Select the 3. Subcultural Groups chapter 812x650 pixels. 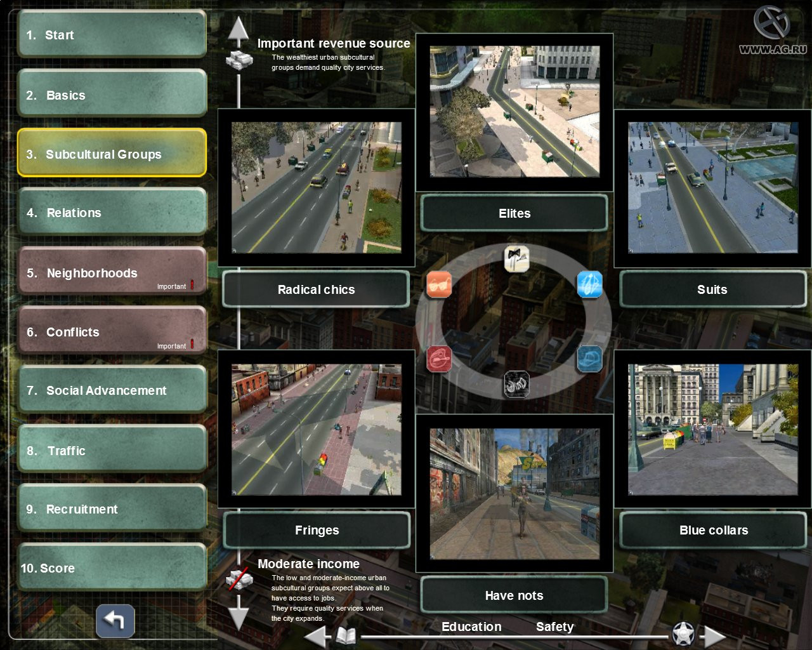112,153
